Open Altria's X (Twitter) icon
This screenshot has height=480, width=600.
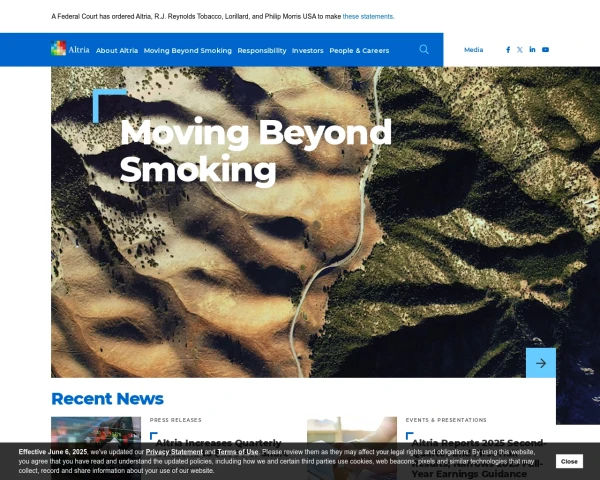click(x=520, y=49)
